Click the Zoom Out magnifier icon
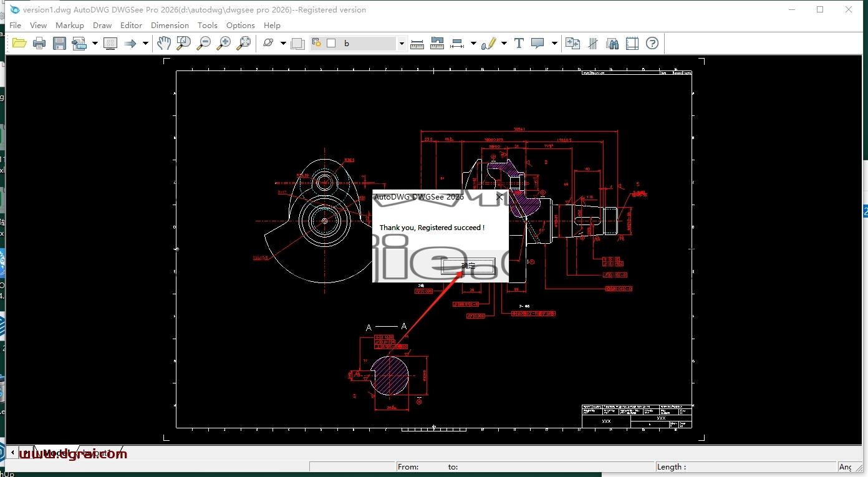This screenshot has height=477, width=868. pos(204,43)
